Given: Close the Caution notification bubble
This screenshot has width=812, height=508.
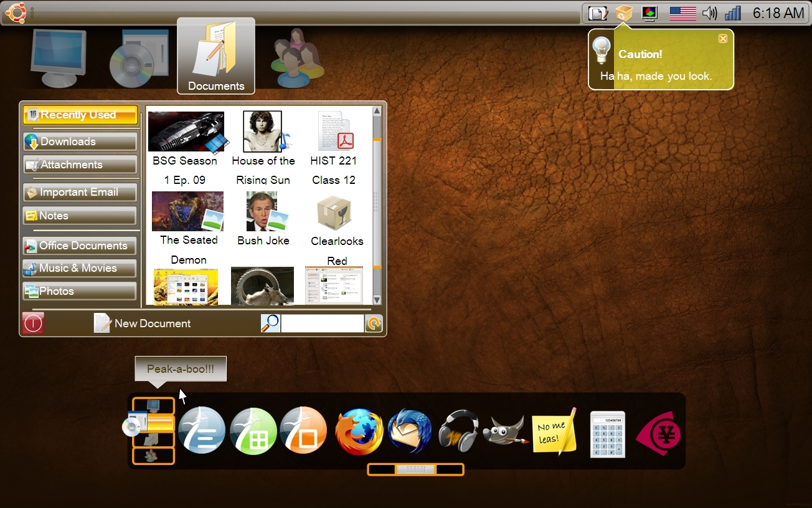Looking at the screenshot, I should pyautogui.click(x=723, y=39).
